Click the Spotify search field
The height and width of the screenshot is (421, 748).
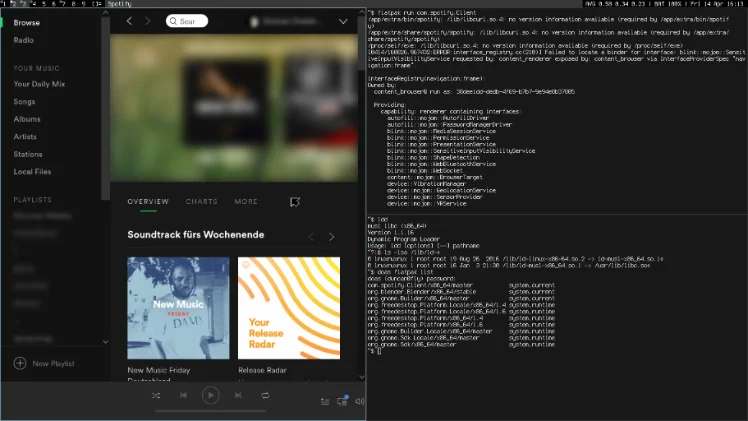pos(187,21)
